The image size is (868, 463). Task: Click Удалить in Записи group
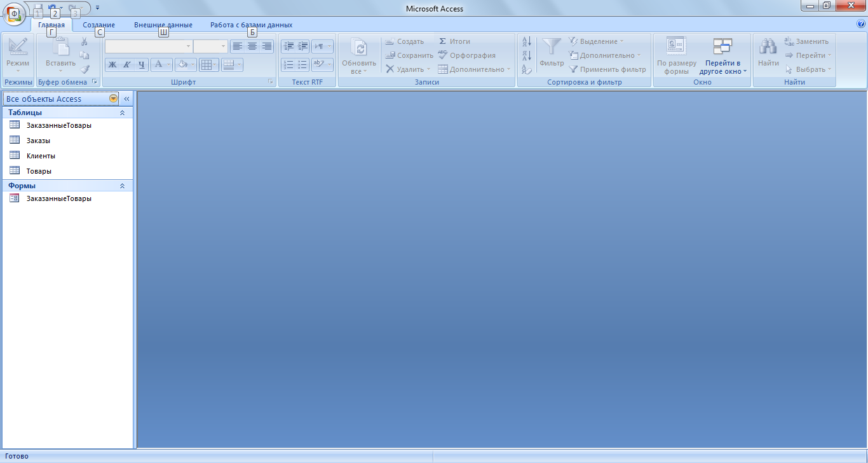[x=407, y=69]
